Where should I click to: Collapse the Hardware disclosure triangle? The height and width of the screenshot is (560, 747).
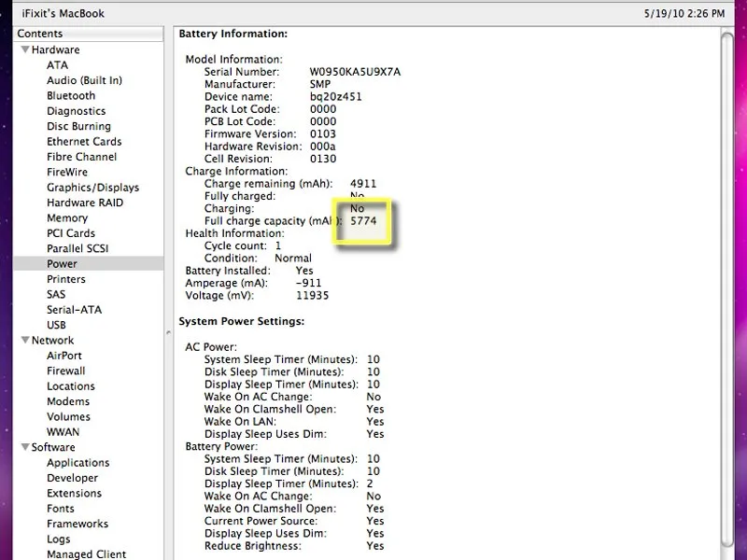tap(25, 50)
